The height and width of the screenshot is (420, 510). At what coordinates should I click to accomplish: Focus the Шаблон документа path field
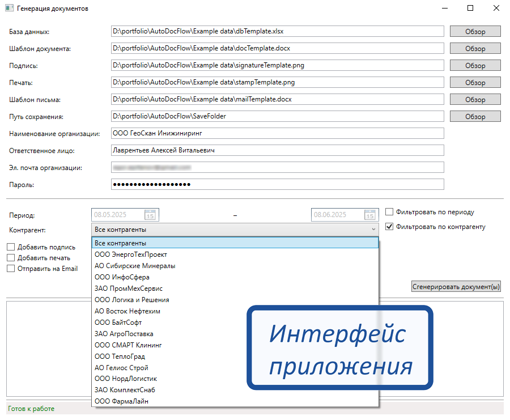[278, 48]
